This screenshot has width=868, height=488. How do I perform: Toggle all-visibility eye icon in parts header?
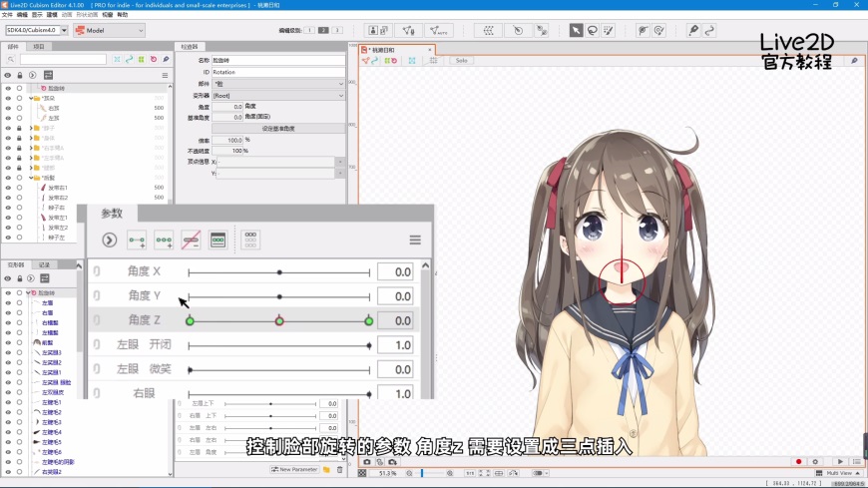click(x=8, y=75)
